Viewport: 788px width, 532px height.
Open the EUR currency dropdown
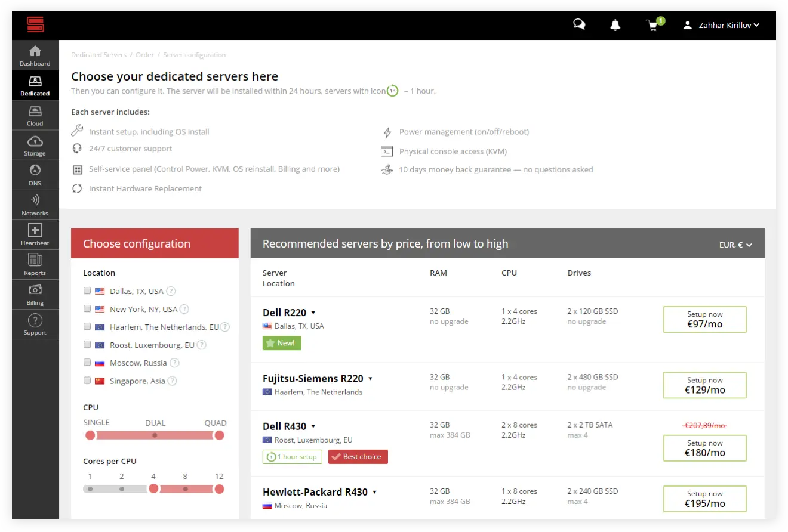click(735, 245)
